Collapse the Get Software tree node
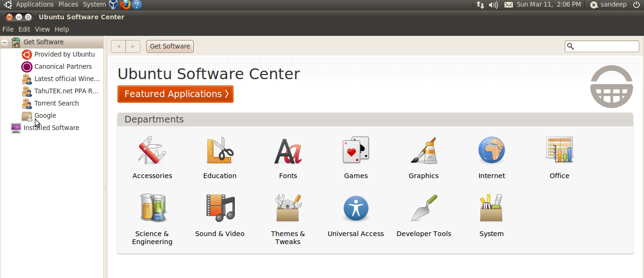Screen dimensions: 644x278 (4, 42)
